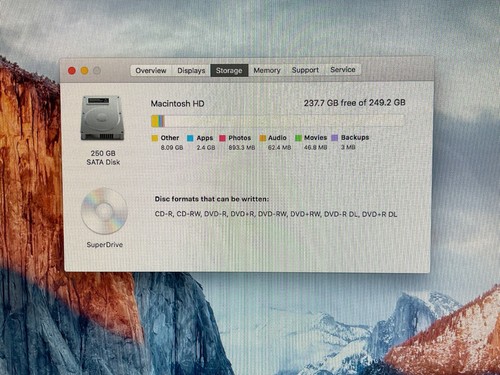Click the 'Disc formats that can be written' heading

(x=212, y=199)
